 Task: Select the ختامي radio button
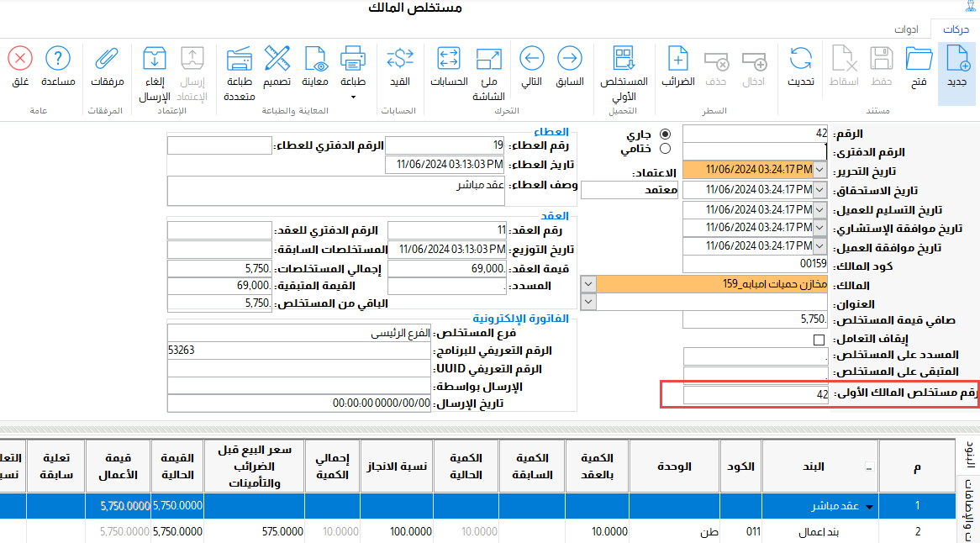pos(666,149)
